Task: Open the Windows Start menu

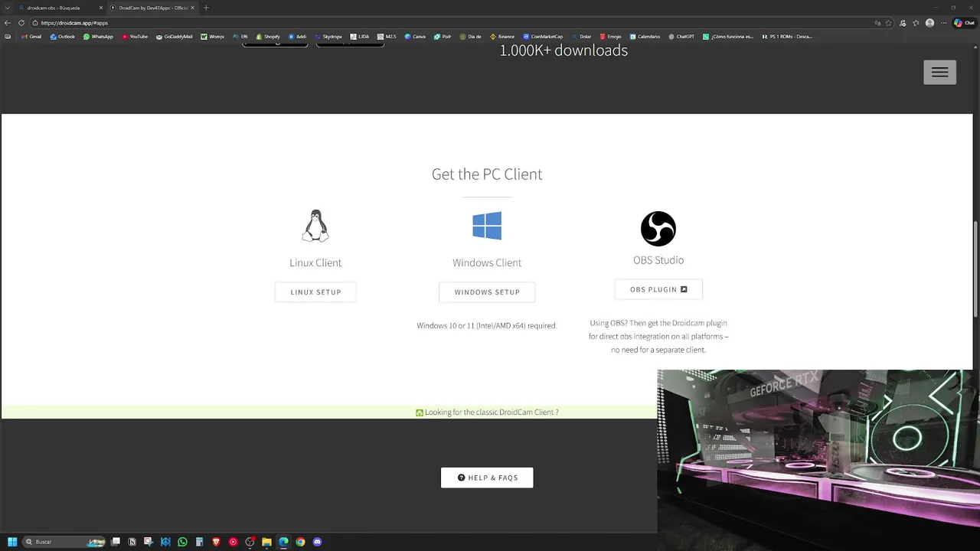Action: pos(12,542)
